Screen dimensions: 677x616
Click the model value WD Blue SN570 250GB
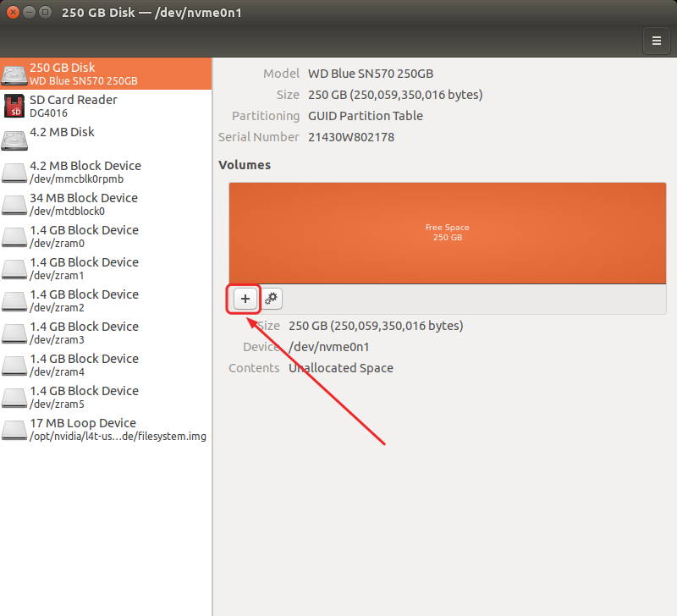pyautogui.click(x=371, y=74)
